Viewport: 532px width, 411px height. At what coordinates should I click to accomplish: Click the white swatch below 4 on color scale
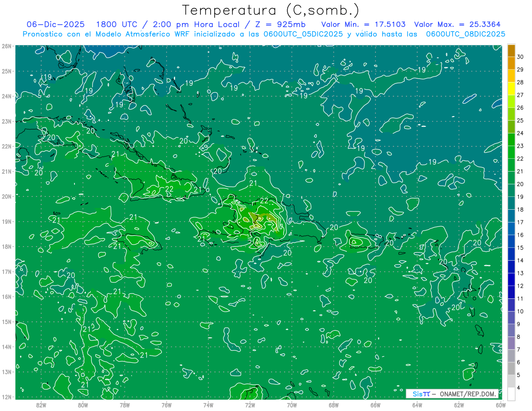pos(511,394)
